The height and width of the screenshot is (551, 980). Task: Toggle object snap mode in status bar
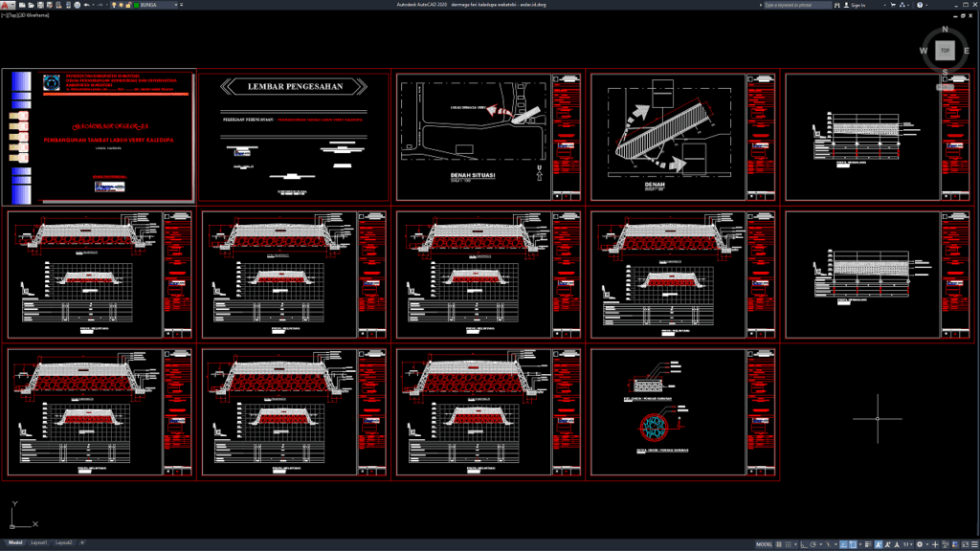coord(853,543)
